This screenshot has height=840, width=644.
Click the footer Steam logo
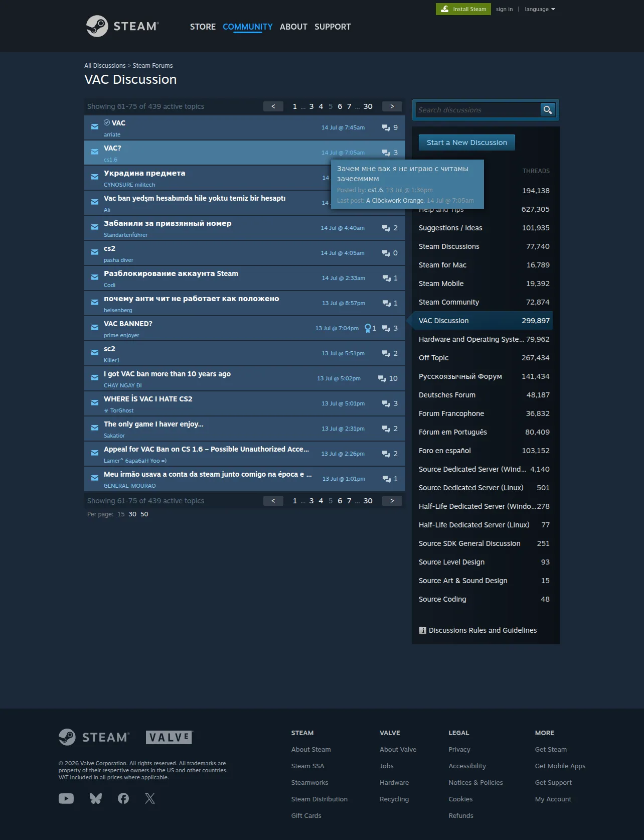(94, 737)
